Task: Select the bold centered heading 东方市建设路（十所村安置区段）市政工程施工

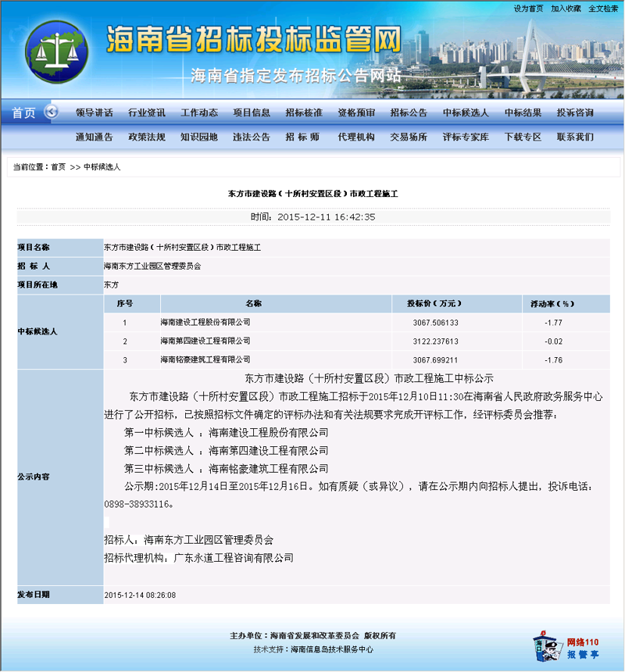Action: [312, 194]
